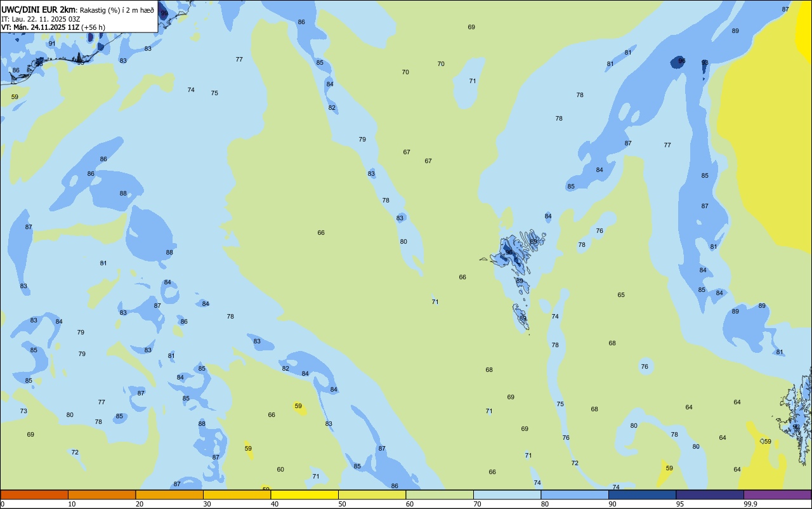
Task: Click the legend tick label '95'
Action: point(680,504)
